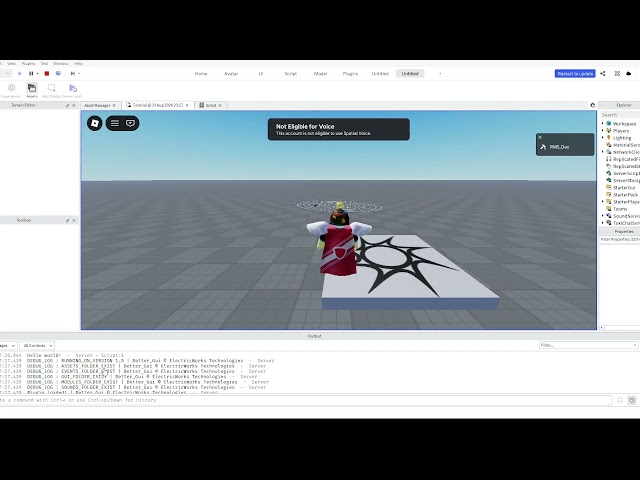This screenshot has width=640, height=480.
Task: Open the All Contexts output dropdown
Action: [x=37, y=346]
